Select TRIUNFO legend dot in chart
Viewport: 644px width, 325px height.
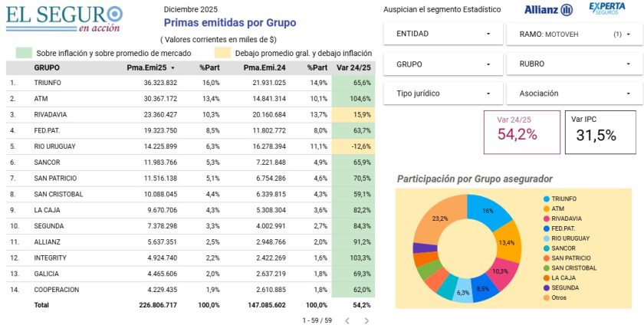[546, 199]
